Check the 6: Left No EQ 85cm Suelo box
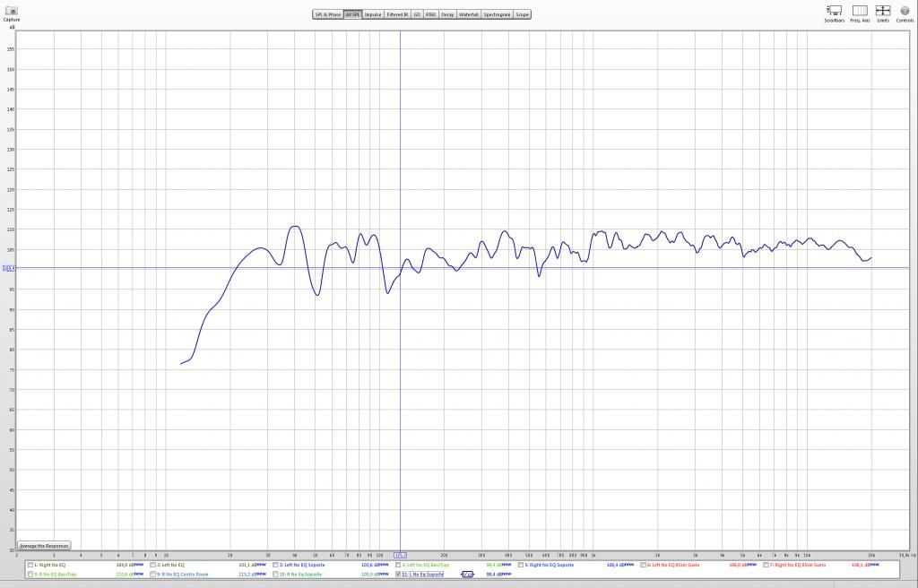The height and width of the screenshot is (588, 918). [644, 566]
